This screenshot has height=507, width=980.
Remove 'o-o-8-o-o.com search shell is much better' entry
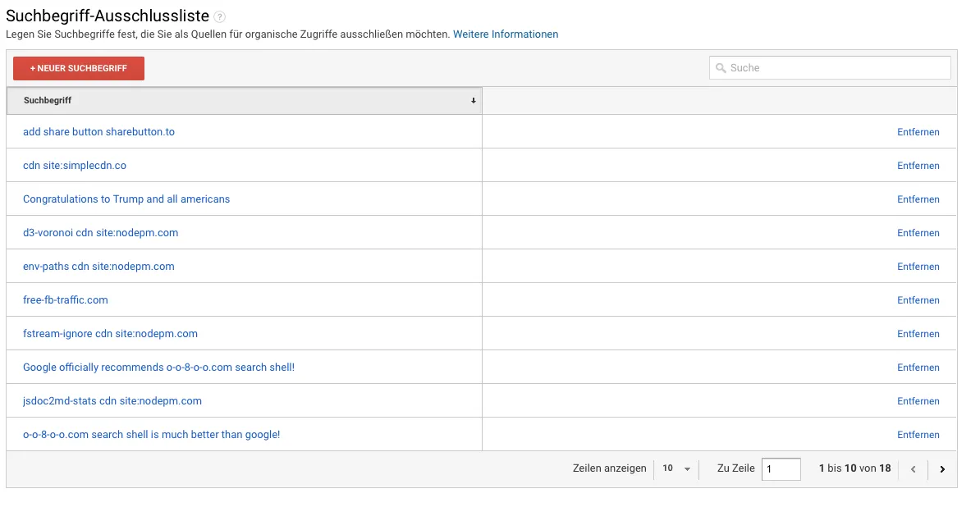[x=918, y=435]
